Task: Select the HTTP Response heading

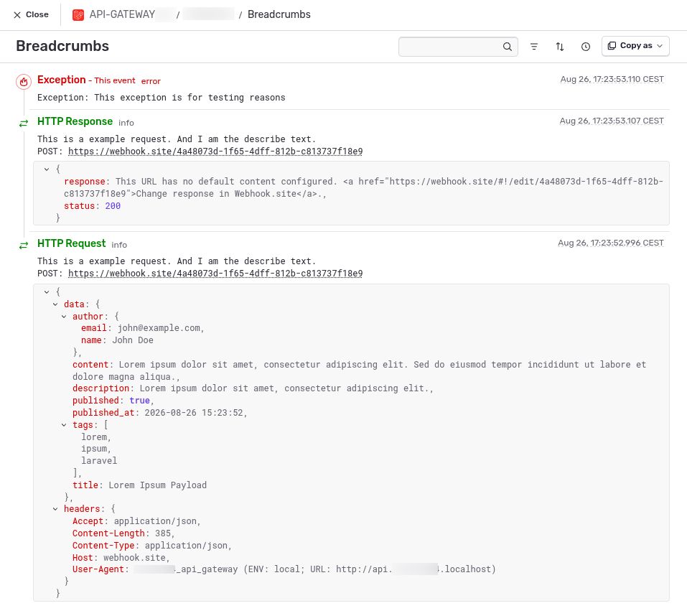Action: (75, 121)
